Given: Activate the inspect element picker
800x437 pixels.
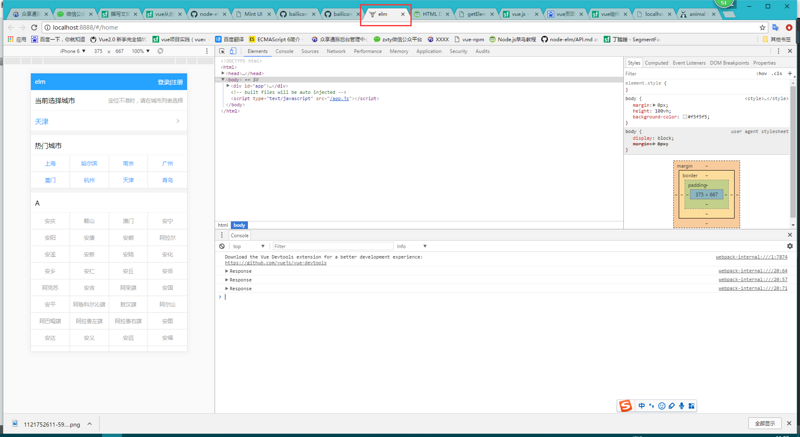Looking at the screenshot, I should click(x=222, y=51).
